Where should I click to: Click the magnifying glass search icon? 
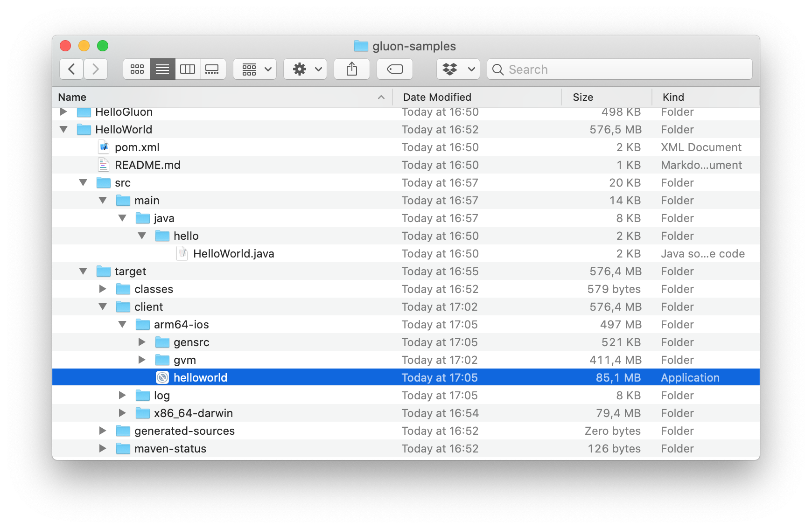point(498,70)
